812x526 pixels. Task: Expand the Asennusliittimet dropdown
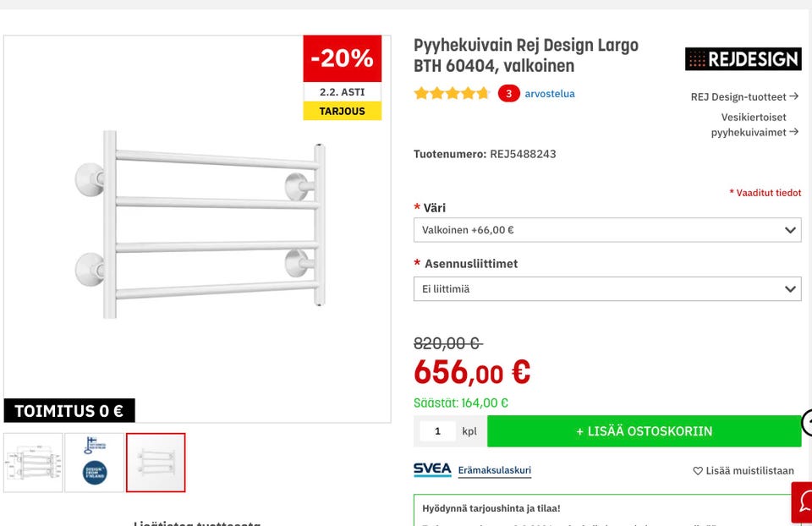(x=607, y=289)
